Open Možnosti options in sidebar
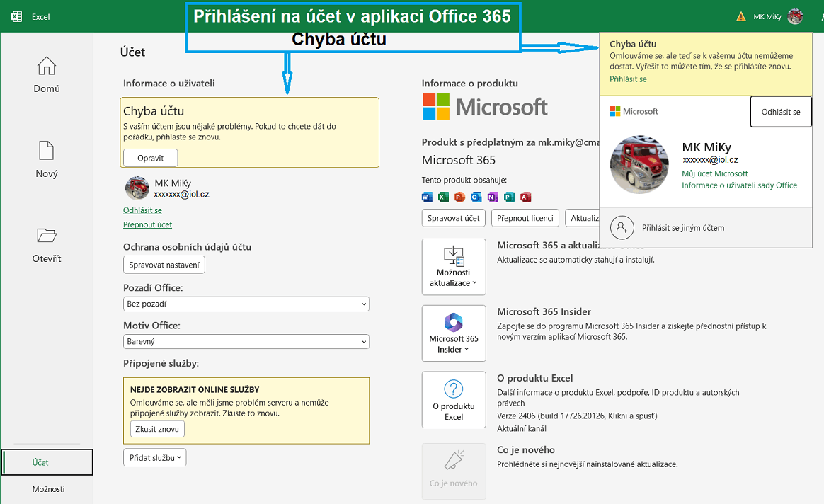 pyautogui.click(x=48, y=488)
